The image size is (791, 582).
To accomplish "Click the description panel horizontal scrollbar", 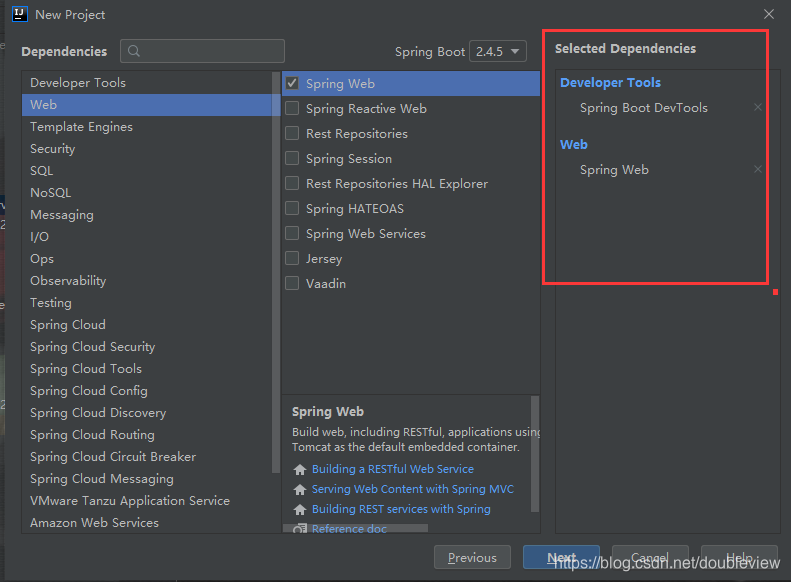I will pos(356,528).
